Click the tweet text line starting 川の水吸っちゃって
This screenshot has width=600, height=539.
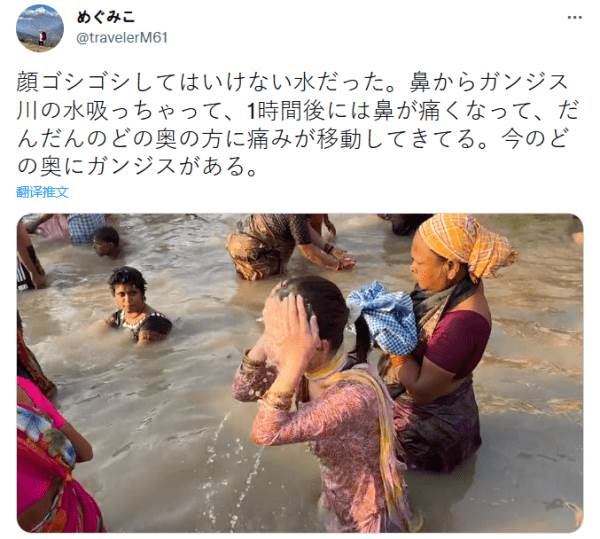297,111
